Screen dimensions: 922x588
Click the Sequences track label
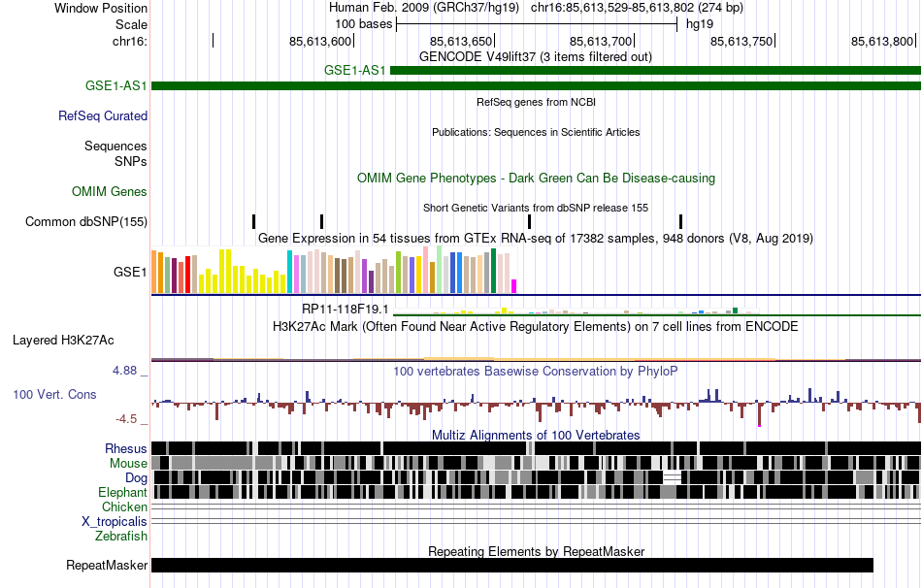(115, 146)
